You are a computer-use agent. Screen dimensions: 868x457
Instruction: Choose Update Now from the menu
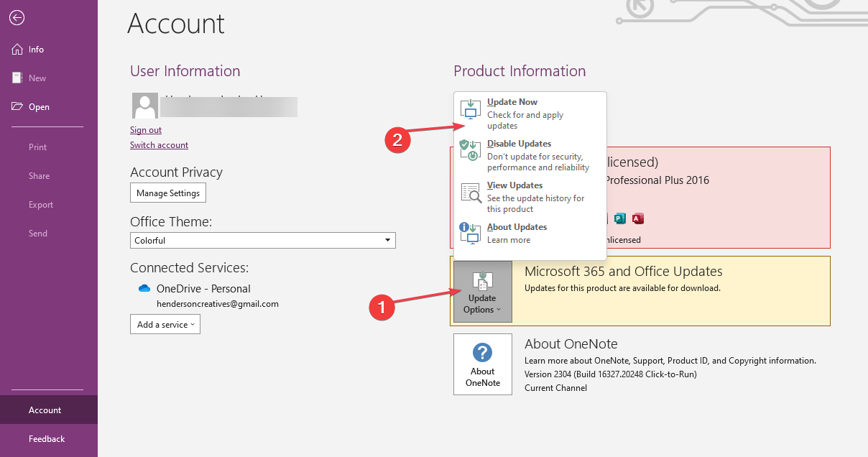pos(530,114)
